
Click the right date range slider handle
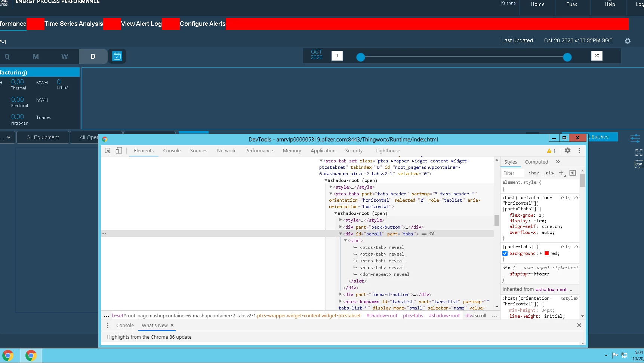[x=567, y=57]
